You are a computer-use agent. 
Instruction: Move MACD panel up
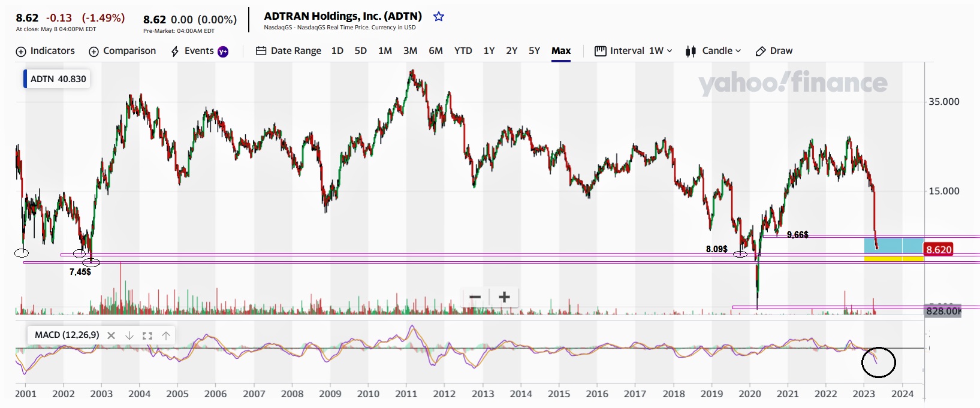pos(166,336)
